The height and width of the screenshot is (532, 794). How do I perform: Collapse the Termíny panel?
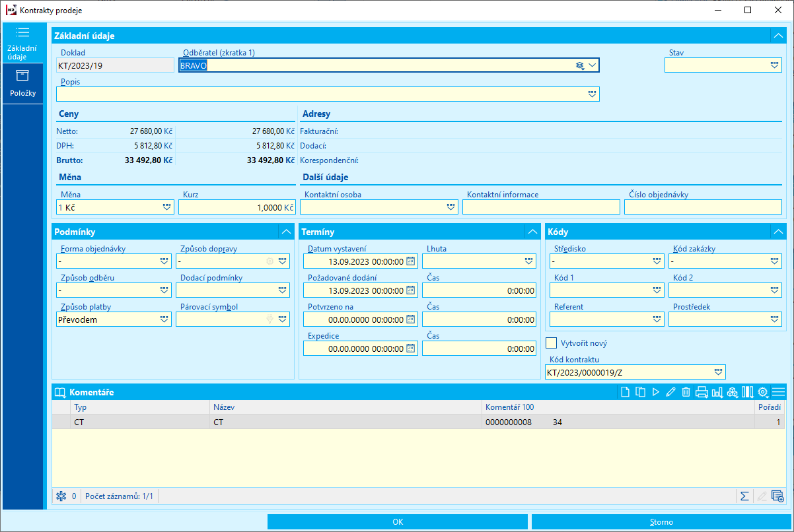532,232
